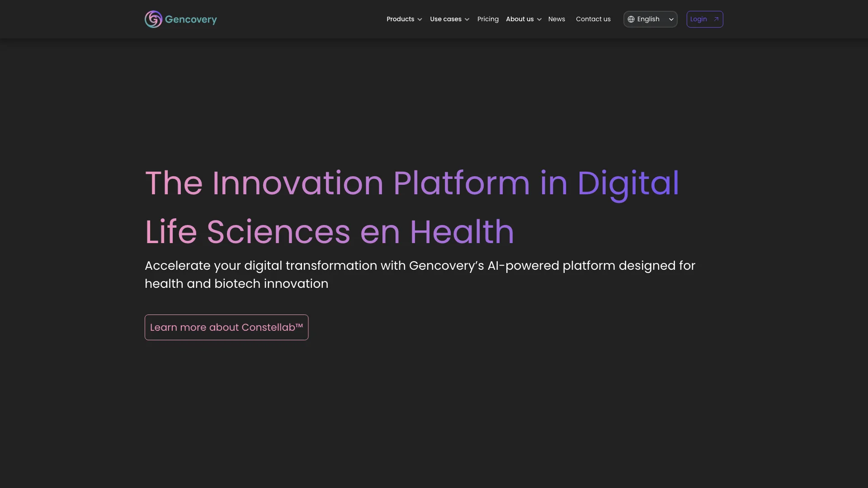Open the Products menu
Image resolution: width=868 pixels, height=488 pixels.
pyautogui.click(x=400, y=19)
